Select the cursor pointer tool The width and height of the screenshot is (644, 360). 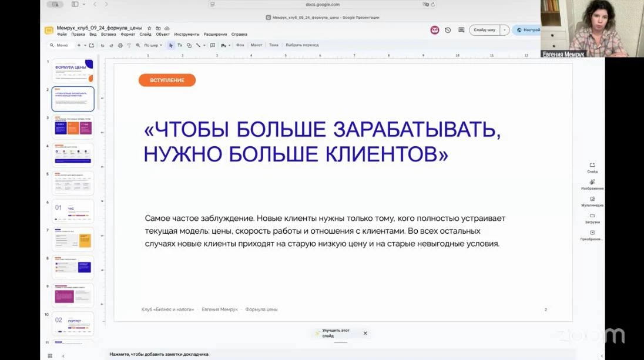coord(171,45)
